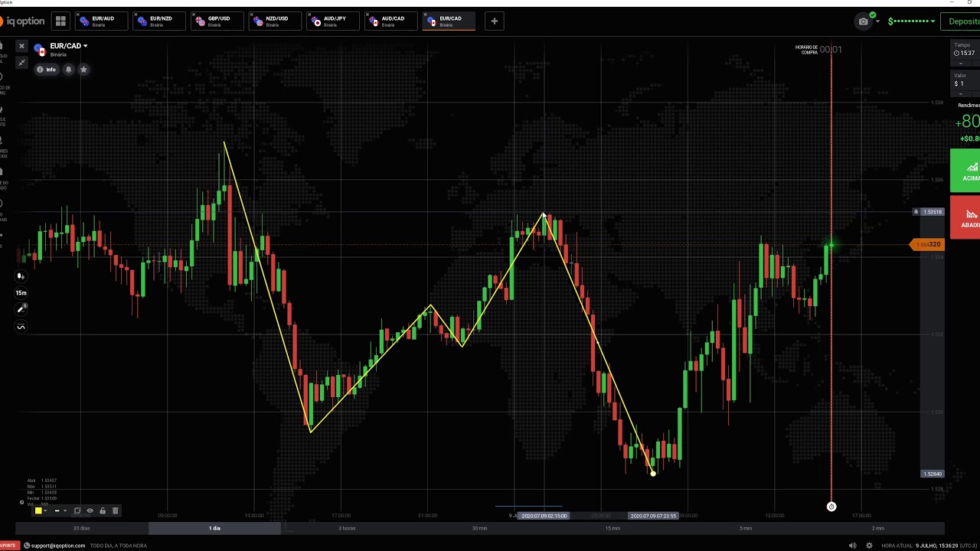Toggle drawing visibility eye icon
Screen dimensions: 980x551
click(90, 510)
